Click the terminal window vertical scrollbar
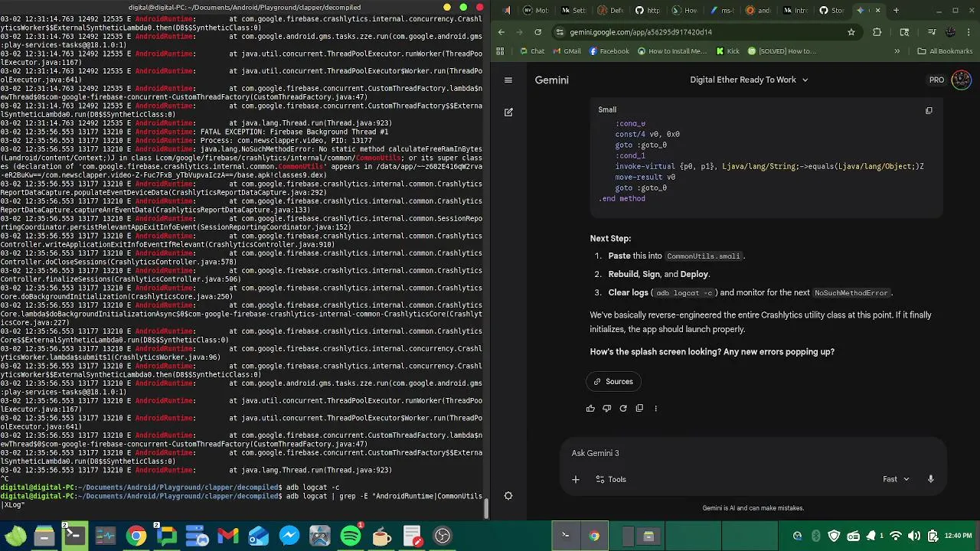 click(x=485, y=508)
